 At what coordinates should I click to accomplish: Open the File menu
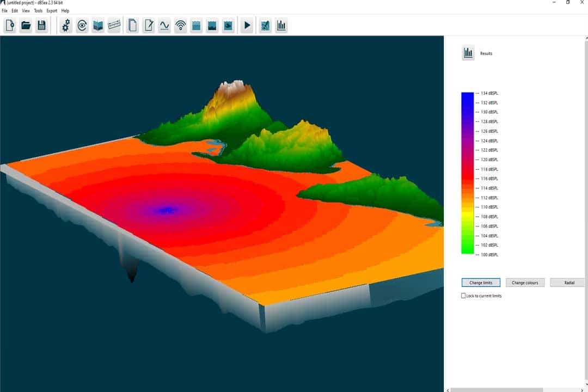5,11
